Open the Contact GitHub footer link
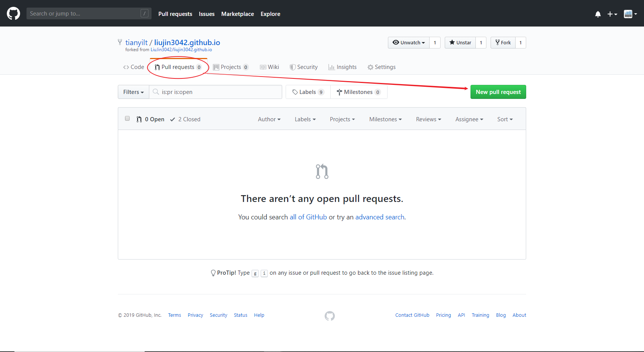This screenshot has height=352, width=644. tap(412, 315)
